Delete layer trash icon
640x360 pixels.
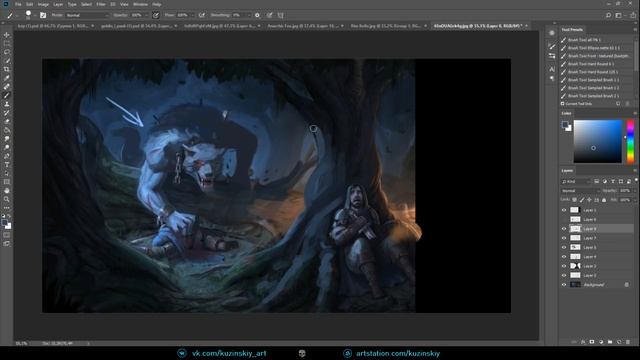[628, 342]
